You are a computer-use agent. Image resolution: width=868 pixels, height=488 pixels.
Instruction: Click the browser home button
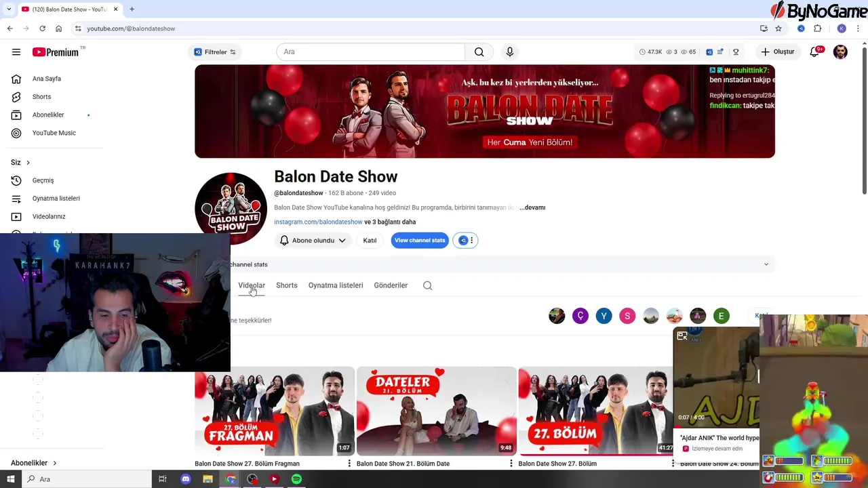point(58,28)
